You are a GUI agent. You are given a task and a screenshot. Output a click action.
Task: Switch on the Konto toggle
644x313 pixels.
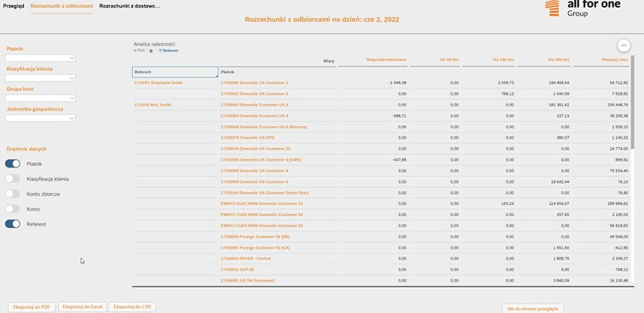(x=13, y=208)
